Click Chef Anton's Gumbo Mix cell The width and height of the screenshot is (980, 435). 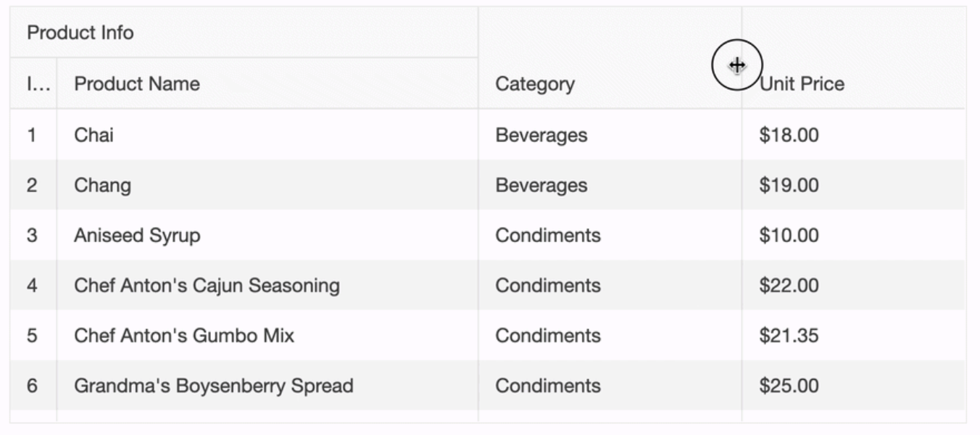(184, 336)
